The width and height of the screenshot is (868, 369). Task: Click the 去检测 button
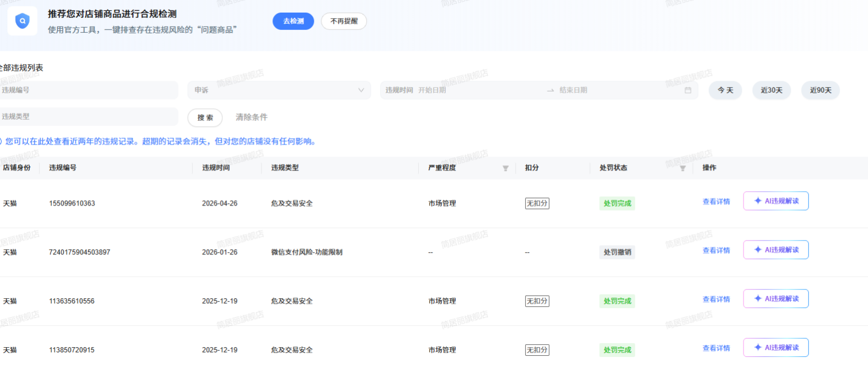tap(293, 21)
